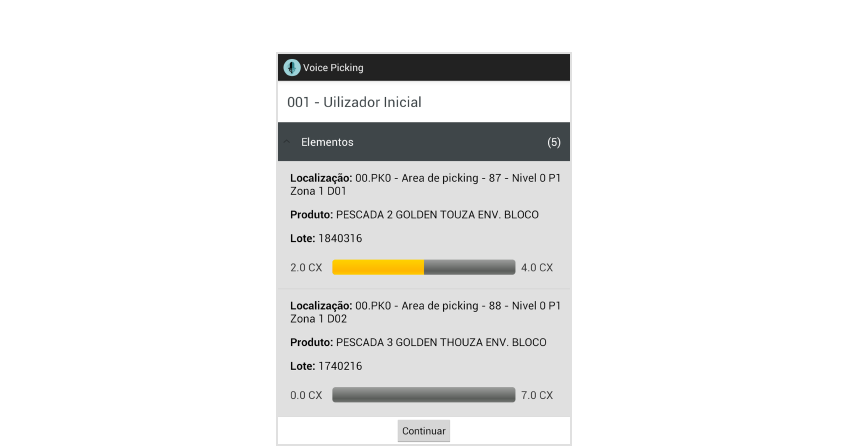This screenshot has height=446, width=848.
Task: Click the 0.0 CX picked quantity label
Action: pos(306,395)
